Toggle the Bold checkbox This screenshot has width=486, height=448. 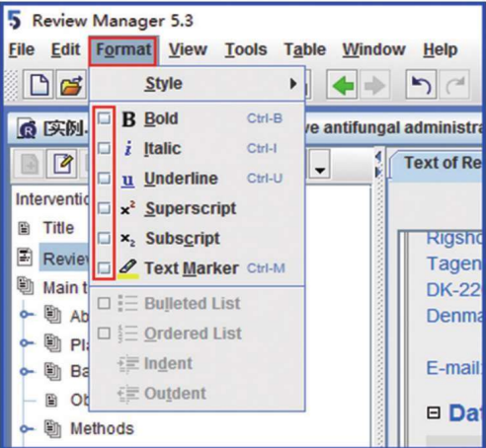tap(104, 118)
